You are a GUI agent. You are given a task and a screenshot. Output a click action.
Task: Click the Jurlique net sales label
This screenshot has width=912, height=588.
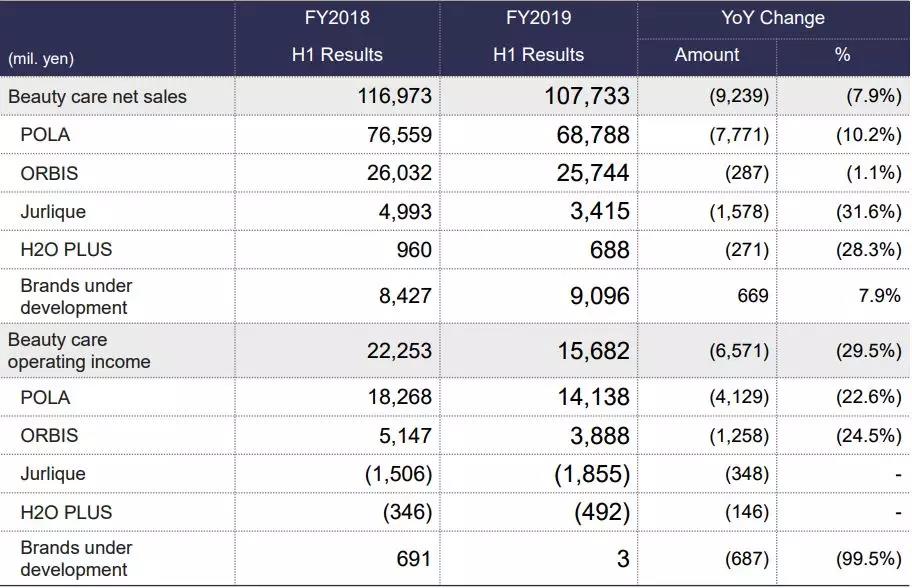pyautogui.click(x=53, y=211)
